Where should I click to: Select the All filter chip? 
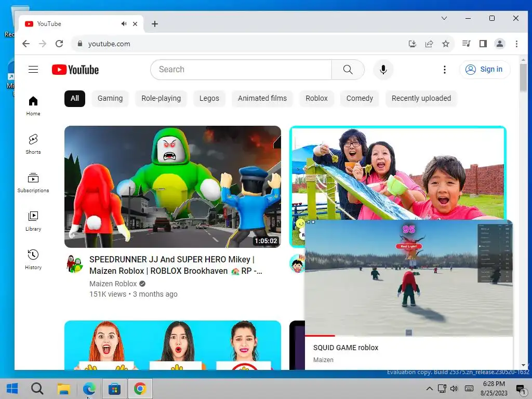point(75,98)
